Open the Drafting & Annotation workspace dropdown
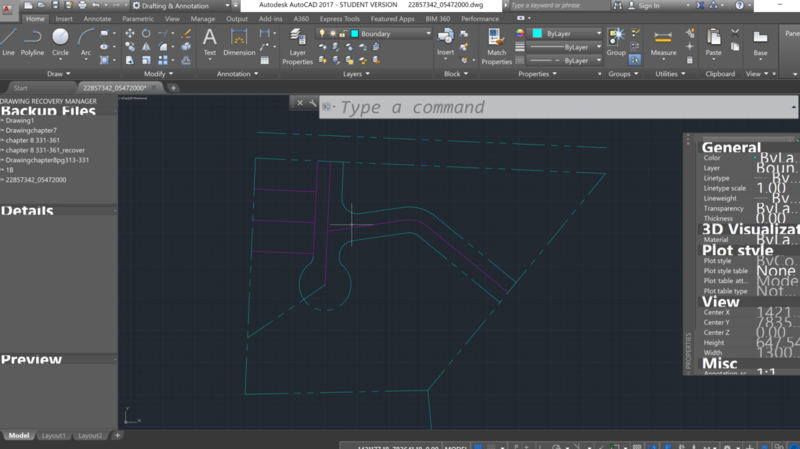The image size is (800, 449). point(178,6)
